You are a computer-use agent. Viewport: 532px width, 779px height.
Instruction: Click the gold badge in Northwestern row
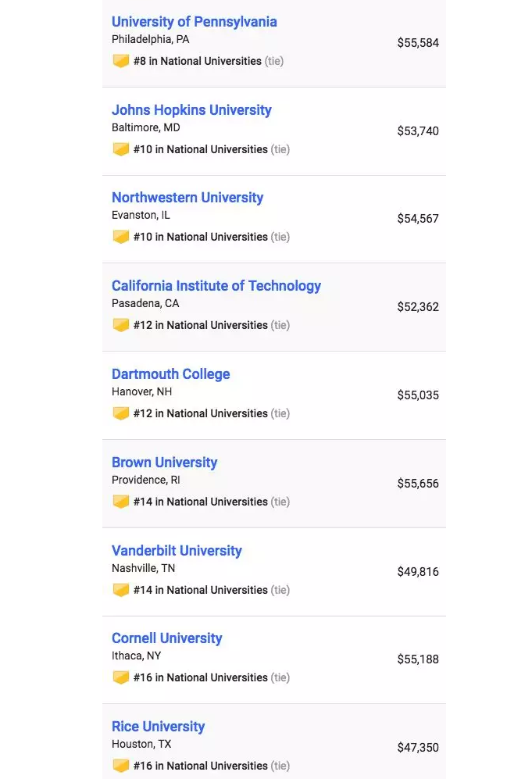tap(121, 237)
